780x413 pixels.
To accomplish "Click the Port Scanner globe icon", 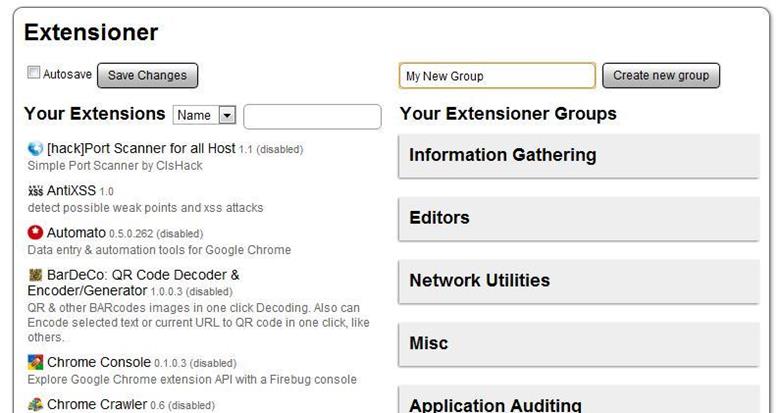I will (36, 149).
